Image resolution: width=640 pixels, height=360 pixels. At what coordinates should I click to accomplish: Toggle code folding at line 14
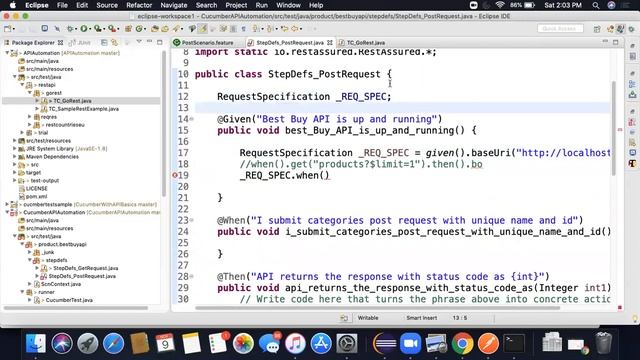(x=192, y=119)
